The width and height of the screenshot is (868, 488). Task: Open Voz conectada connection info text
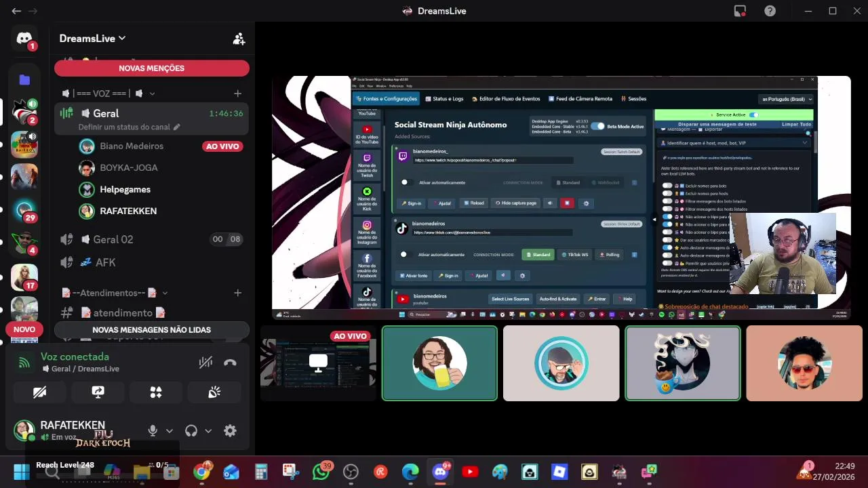click(x=75, y=357)
